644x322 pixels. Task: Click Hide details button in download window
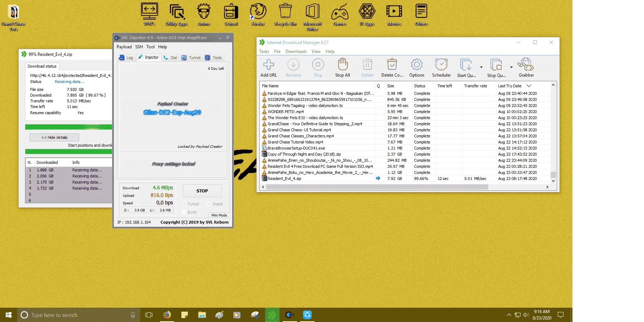pyautogui.click(x=54, y=137)
